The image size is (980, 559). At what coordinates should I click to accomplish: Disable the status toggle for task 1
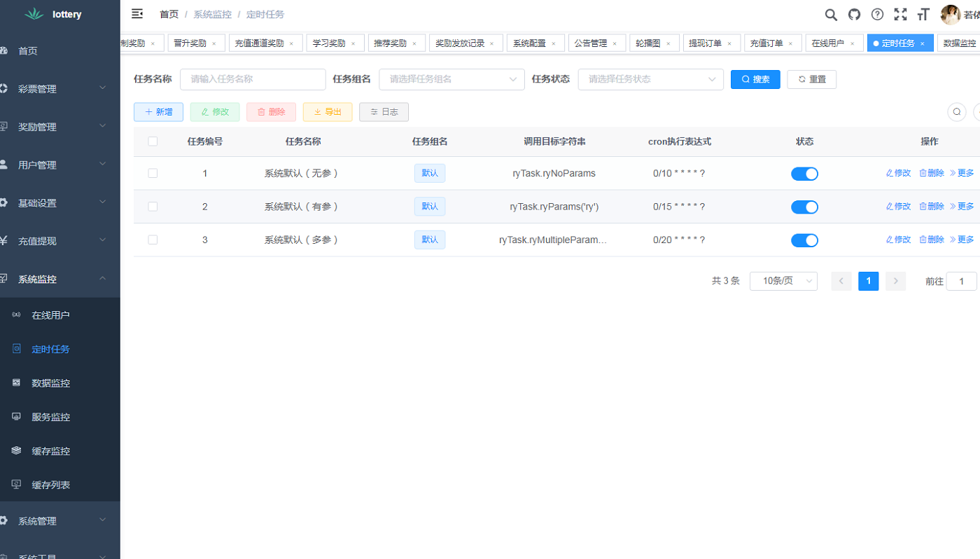click(804, 173)
